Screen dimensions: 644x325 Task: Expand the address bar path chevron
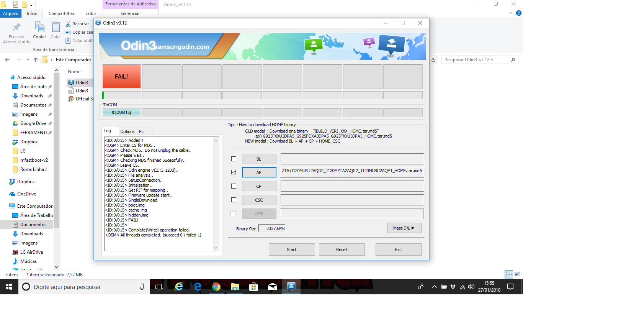tap(51, 60)
